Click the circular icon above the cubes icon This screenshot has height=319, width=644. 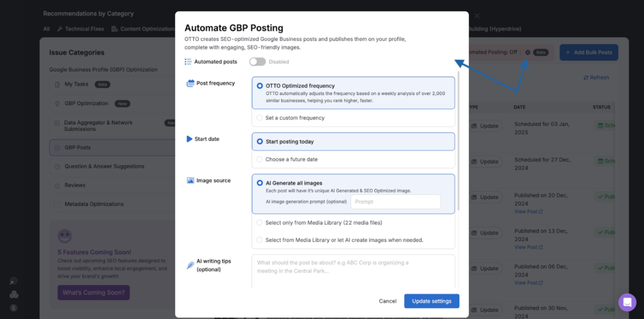point(14,281)
